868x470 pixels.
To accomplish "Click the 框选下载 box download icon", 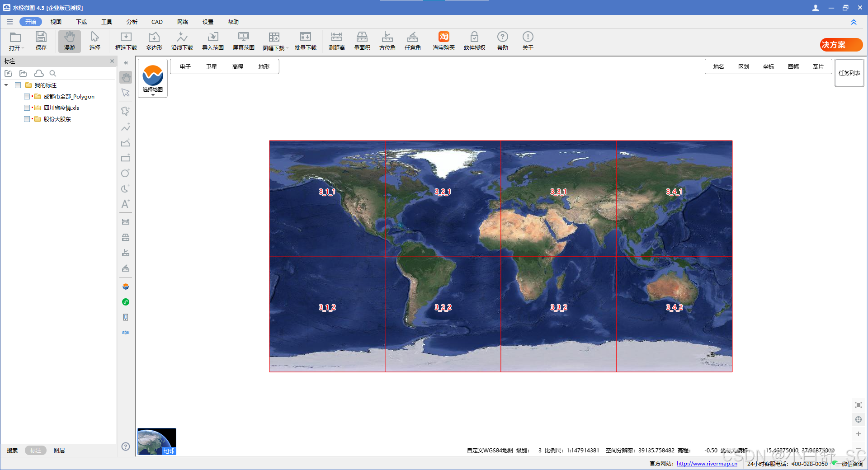I will (126, 41).
